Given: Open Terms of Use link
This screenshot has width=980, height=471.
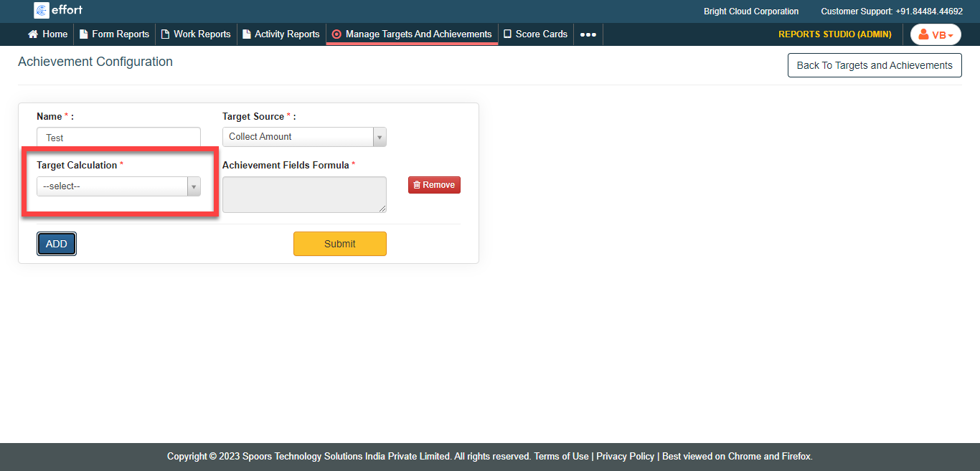Looking at the screenshot, I should [x=561, y=456].
